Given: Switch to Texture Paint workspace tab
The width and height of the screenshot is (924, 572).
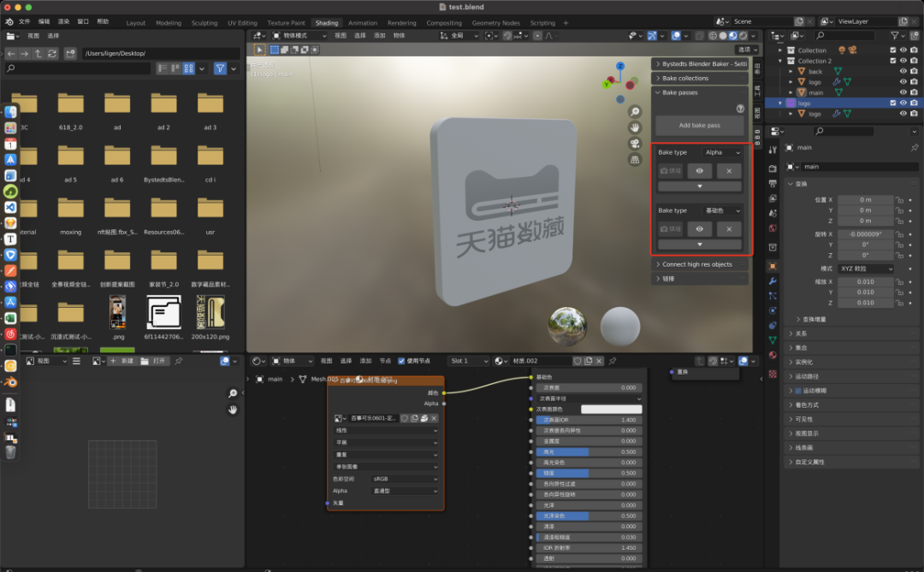Looking at the screenshot, I should tap(287, 23).
